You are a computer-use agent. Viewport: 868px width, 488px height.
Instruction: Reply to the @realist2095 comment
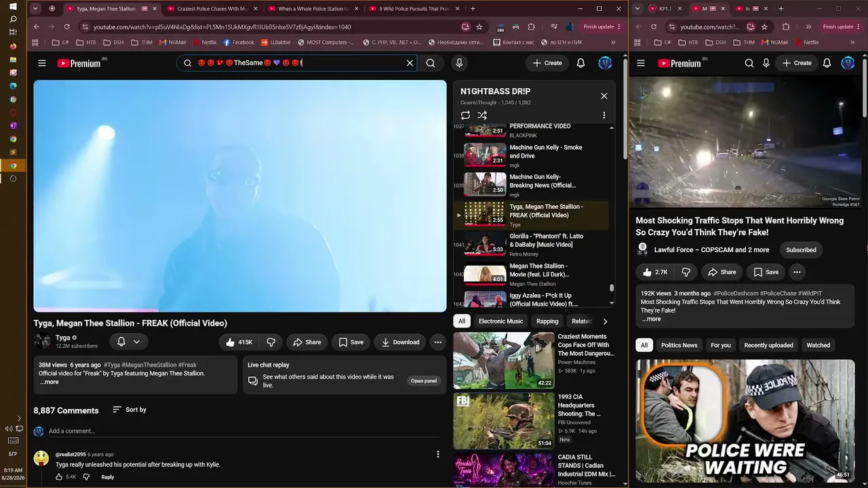tap(107, 477)
